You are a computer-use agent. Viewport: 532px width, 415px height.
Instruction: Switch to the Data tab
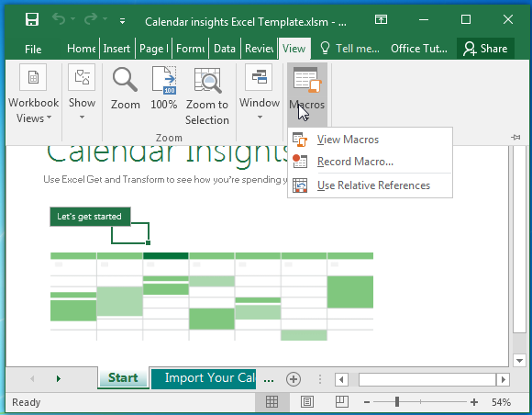pos(225,49)
